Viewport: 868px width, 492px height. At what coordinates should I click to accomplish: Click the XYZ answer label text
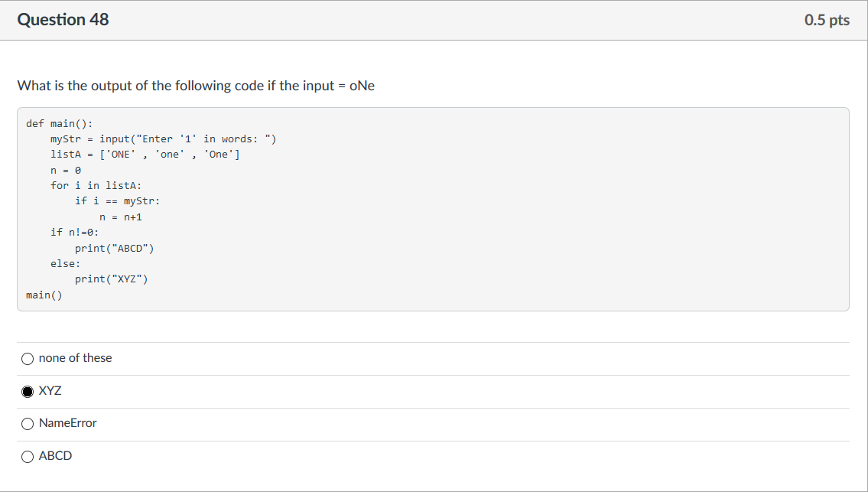[50, 391]
